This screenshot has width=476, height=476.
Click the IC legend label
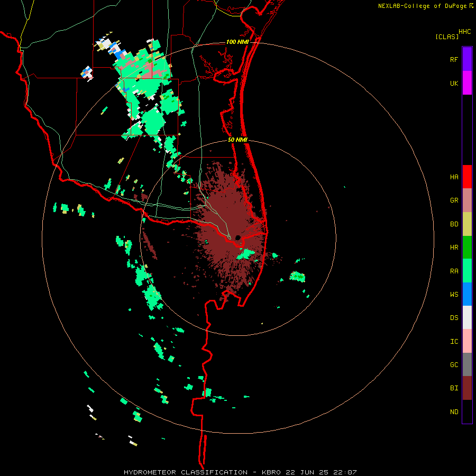(x=454, y=342)
